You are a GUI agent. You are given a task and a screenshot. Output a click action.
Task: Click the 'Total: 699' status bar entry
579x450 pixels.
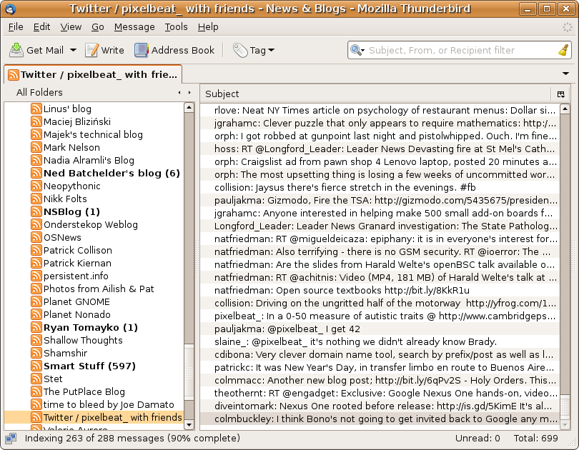coord(536,438)
